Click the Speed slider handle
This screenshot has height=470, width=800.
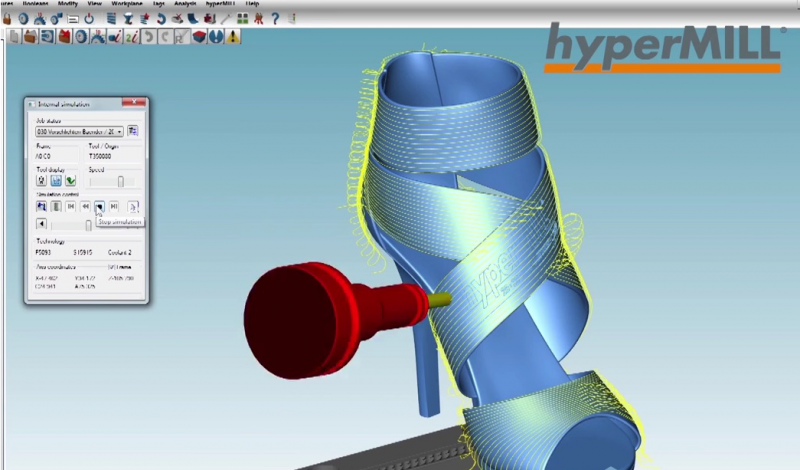120,181
